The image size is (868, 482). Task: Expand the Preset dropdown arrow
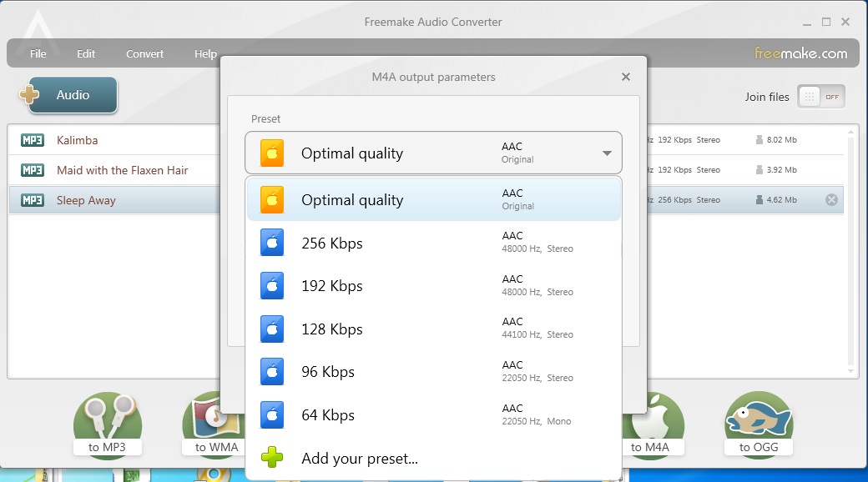(607, 153)
